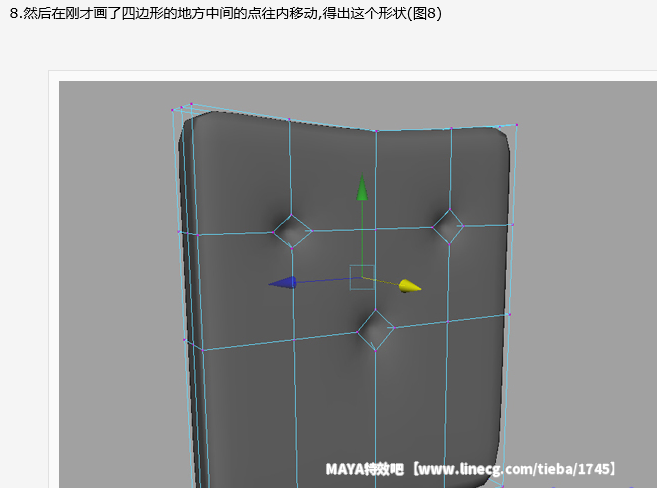The height and width of the screenshot is (488, 657).
Task: Open the Maya chair-back tutorial image
Action: (x=358, y=284)
